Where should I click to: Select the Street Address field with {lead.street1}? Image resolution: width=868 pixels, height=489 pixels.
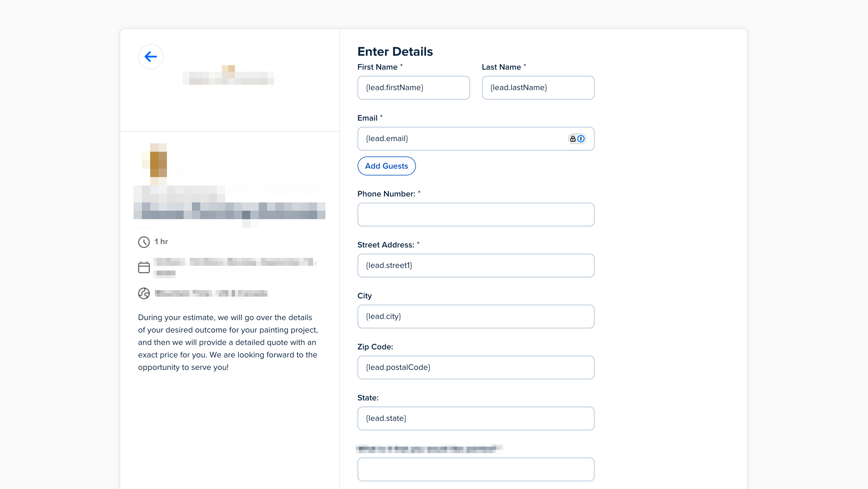(475, 265)
